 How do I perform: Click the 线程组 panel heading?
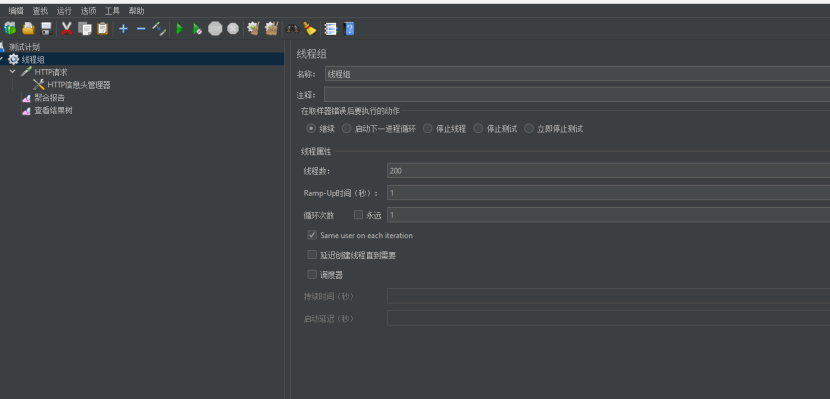point(312,53)
